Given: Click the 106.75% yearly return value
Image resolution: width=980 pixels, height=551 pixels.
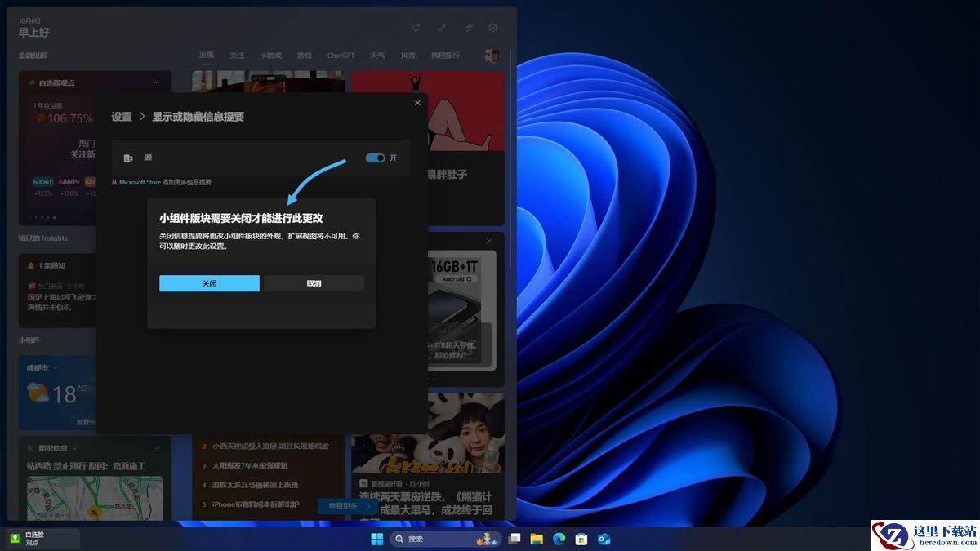Looking at the screenshot, I should pyautogui.click(x=70, y=118).
